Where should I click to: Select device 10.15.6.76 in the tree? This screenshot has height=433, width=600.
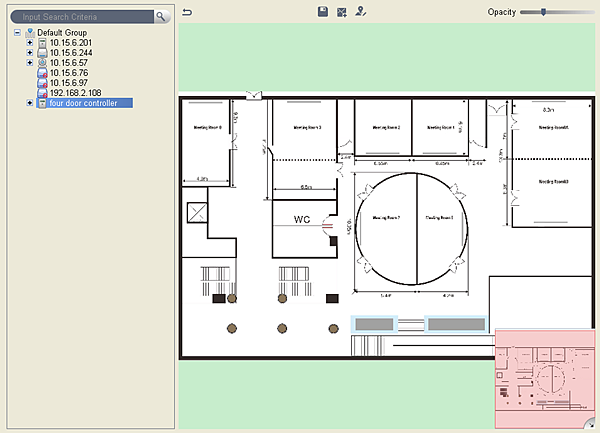pos(69,72)
